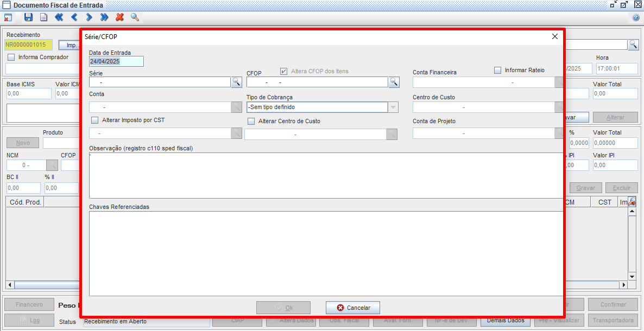Click the blue help icon
Image resolution: width=644 pixels, height=331 pixels.
[636, 18]
